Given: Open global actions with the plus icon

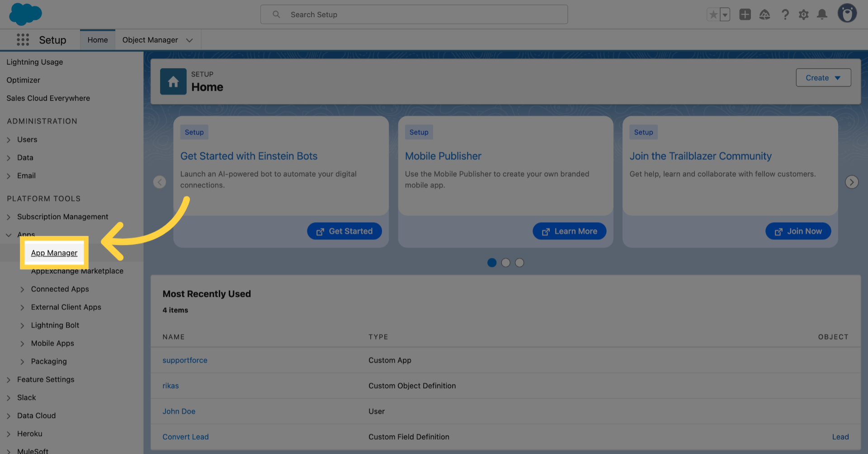Looking at the screenshot, I should [745, 14].
